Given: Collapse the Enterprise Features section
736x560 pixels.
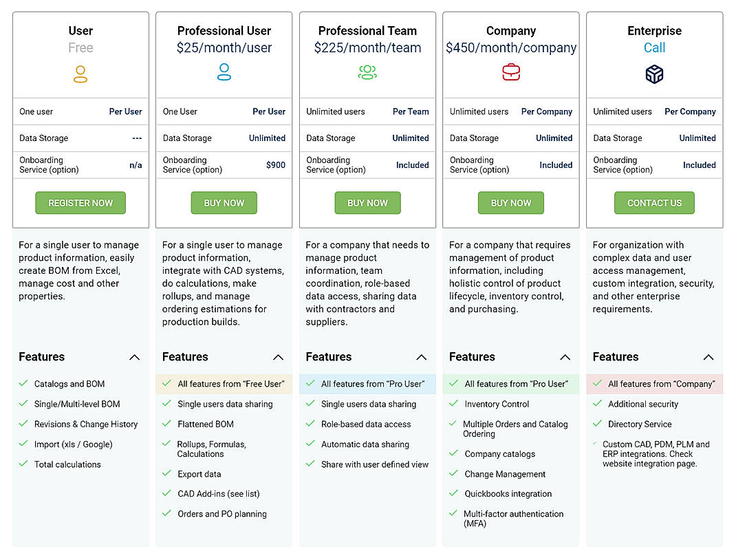Looking at the screenshot, I should click(708, 357).
